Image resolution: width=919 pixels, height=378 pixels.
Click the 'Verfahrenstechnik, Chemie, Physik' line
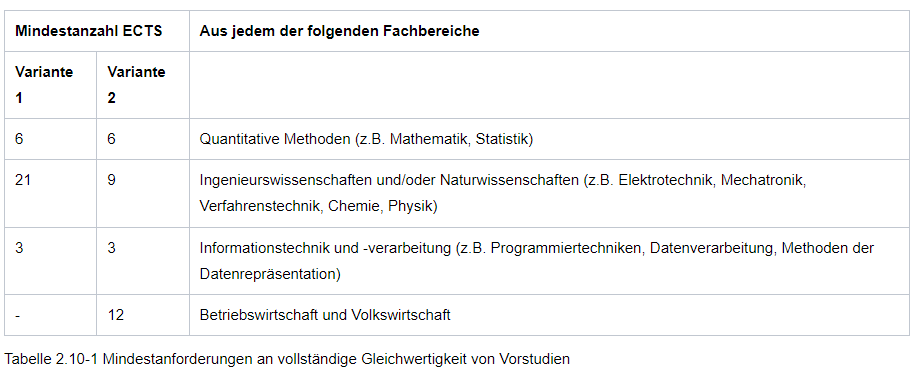coord(318,206)
